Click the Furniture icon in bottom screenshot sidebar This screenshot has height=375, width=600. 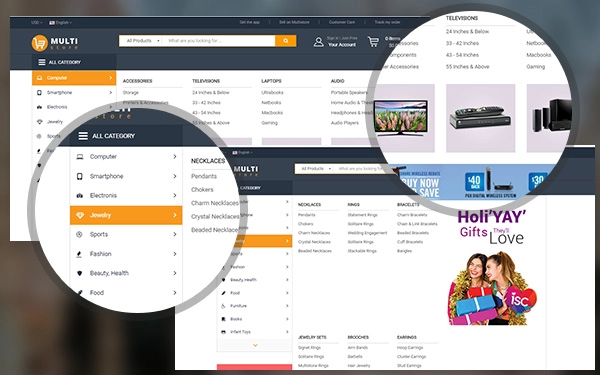pyautogui.click(x=223, y=306)
